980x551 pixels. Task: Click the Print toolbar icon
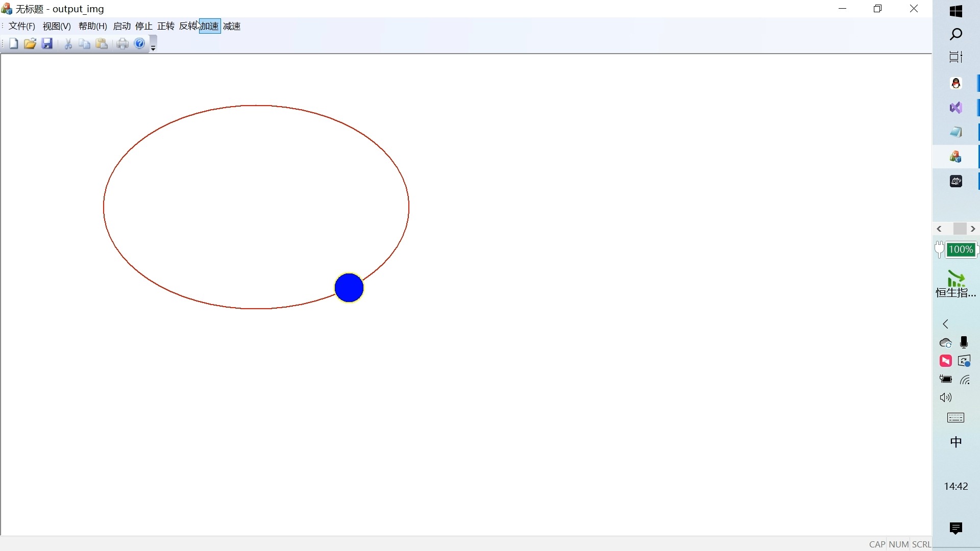pos(122,44)
